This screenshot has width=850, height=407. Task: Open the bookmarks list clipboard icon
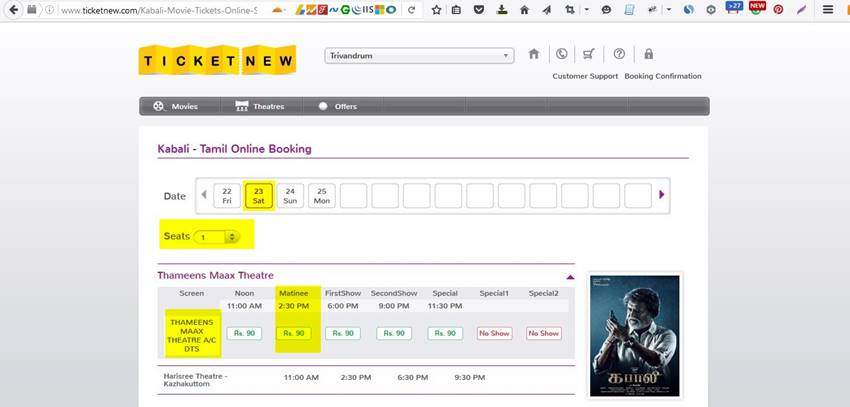pos(456,10)
